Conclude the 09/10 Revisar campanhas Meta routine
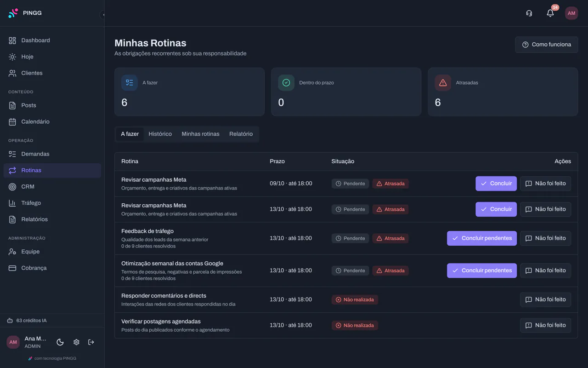The image size is (588, 368). point(496,184)
